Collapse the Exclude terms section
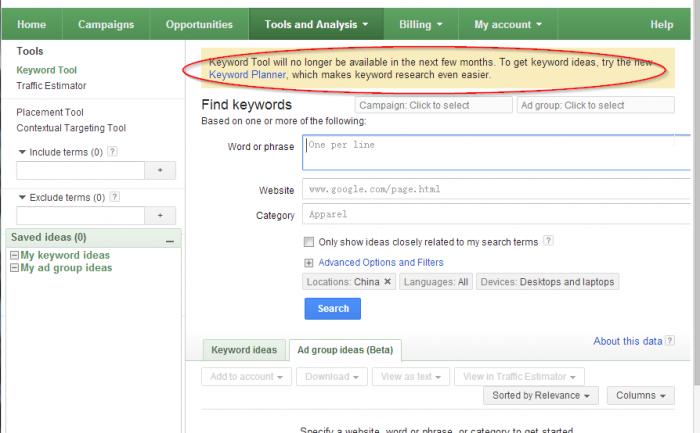This screenshot has width=700, height=433. click(22, 197)
